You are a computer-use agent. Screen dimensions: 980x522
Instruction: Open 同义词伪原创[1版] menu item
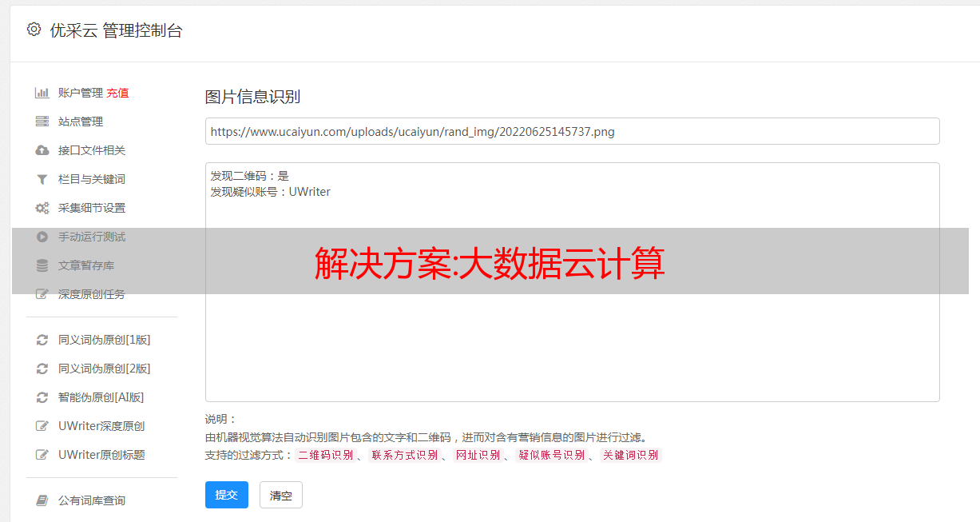[x=105, y=340]
